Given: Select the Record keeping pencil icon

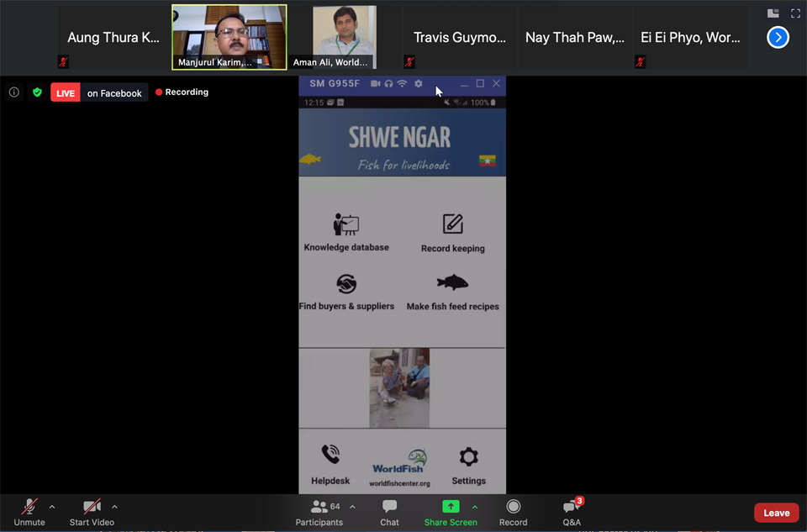Looking at the screenshot, I should 452,224.
